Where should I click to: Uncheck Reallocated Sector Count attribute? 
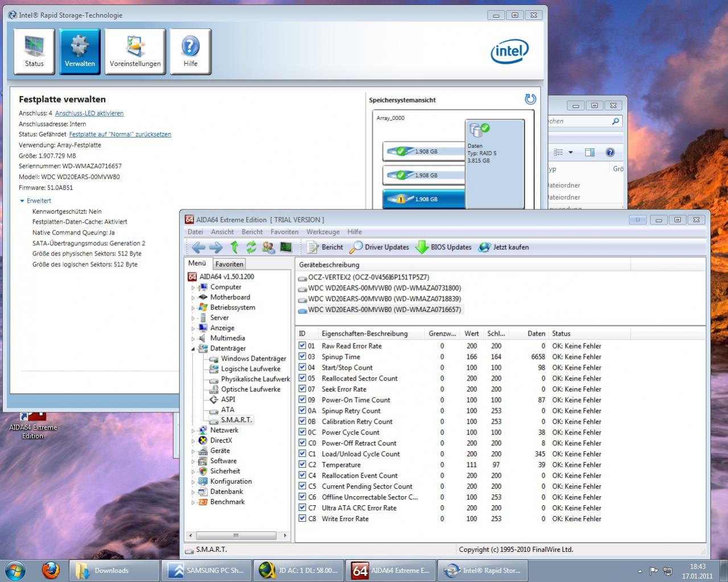coord(302,378)
